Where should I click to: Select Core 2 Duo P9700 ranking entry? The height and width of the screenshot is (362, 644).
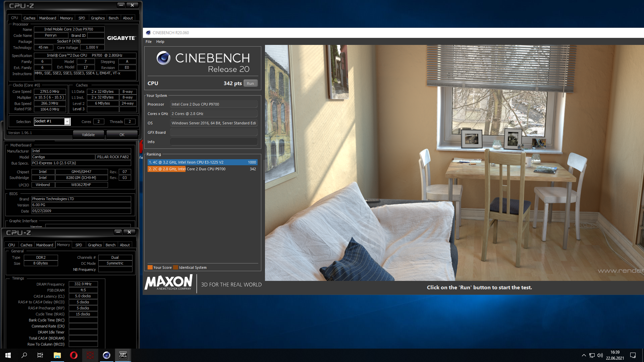202,169
